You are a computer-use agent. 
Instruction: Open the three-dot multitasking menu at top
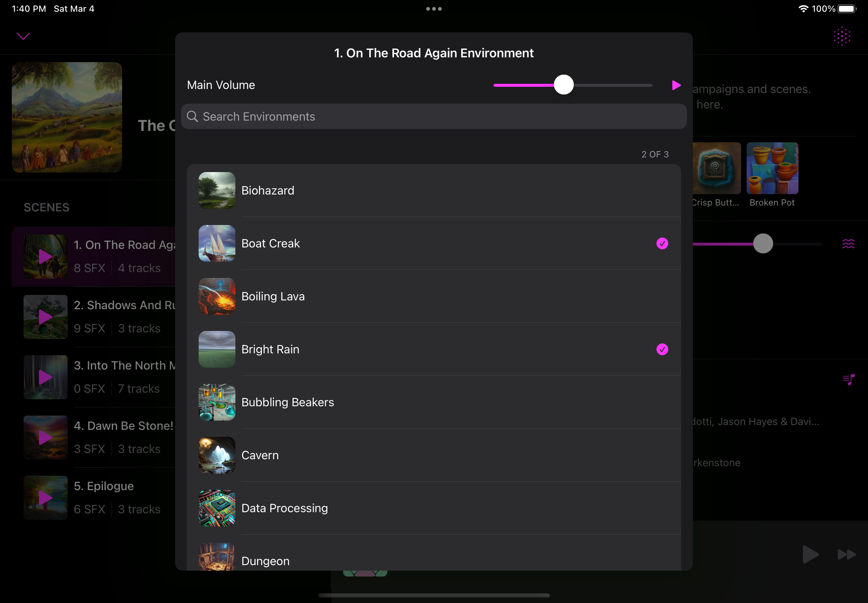[x=434, y=9]
